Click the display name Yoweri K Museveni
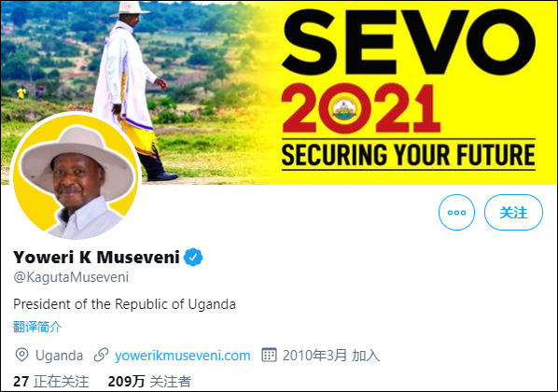The width and height of the screenshot is (558, 392). (x=96, y=257)
